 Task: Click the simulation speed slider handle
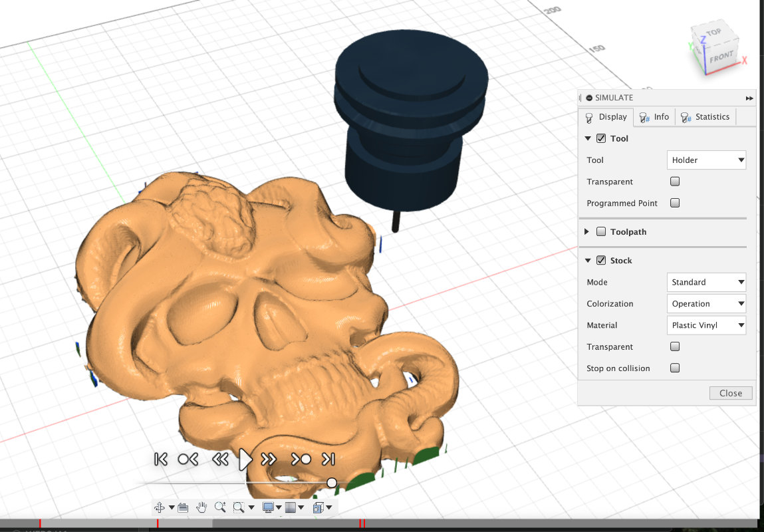(x=332, y=483)
